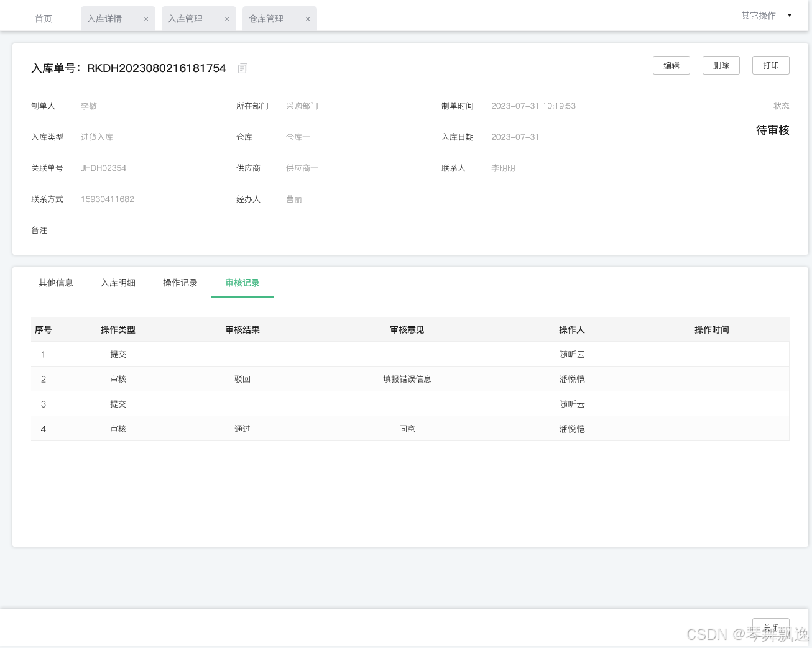The image size is (812, 648).
Task: Close the 入库管理 tab
Action: (227, 19)
